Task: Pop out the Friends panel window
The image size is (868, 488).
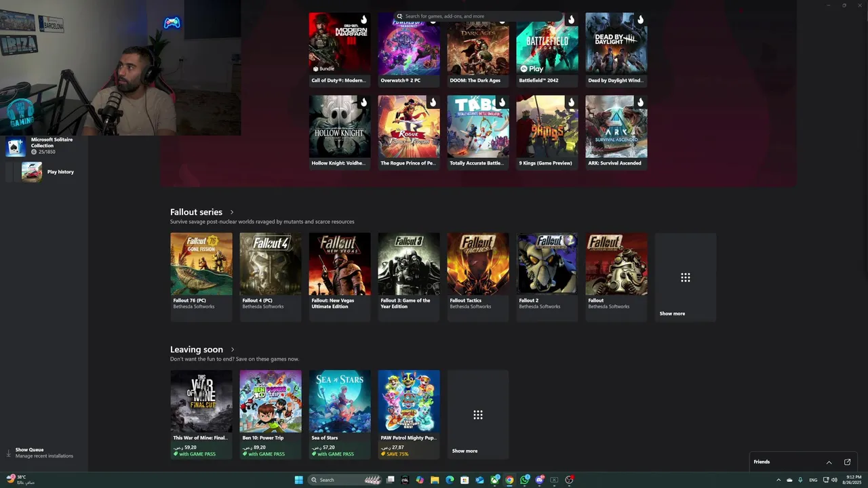Action: tap(847, 462)
